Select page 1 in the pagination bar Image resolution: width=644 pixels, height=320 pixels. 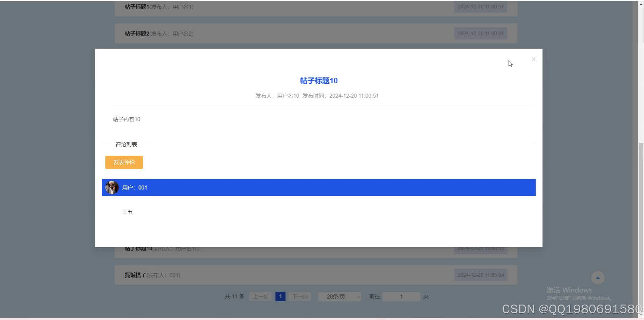tap(280, 297)
